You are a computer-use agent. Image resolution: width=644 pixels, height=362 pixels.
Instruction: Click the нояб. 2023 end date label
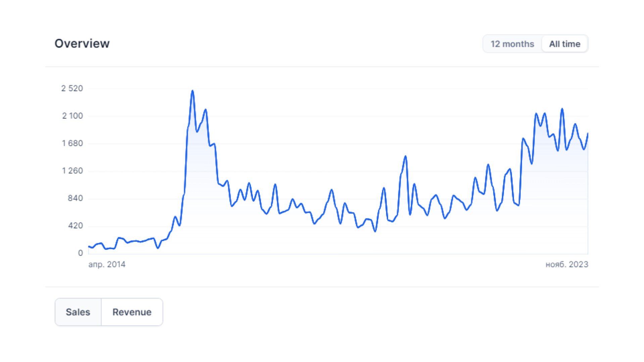567,264
